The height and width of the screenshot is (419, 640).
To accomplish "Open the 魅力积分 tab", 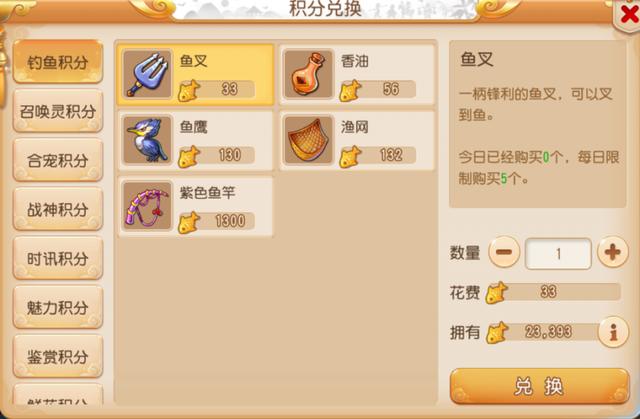I will [x=58, y=307].
